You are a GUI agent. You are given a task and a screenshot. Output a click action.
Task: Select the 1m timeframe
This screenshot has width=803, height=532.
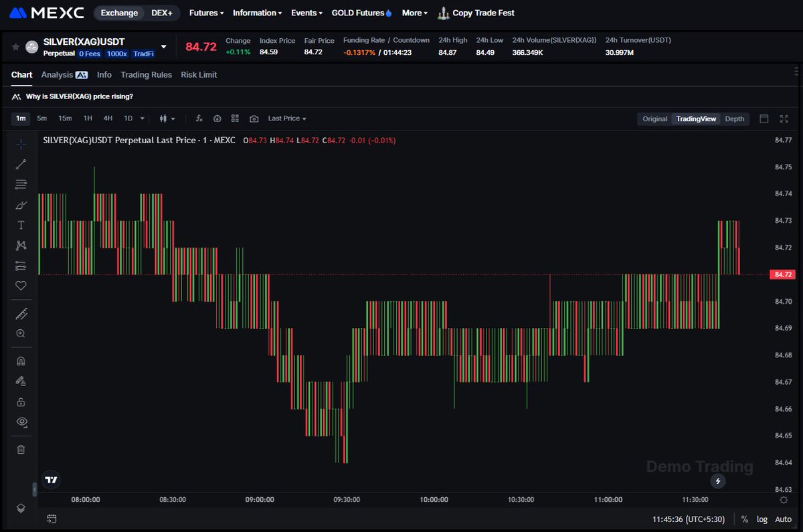coord(21,118)
